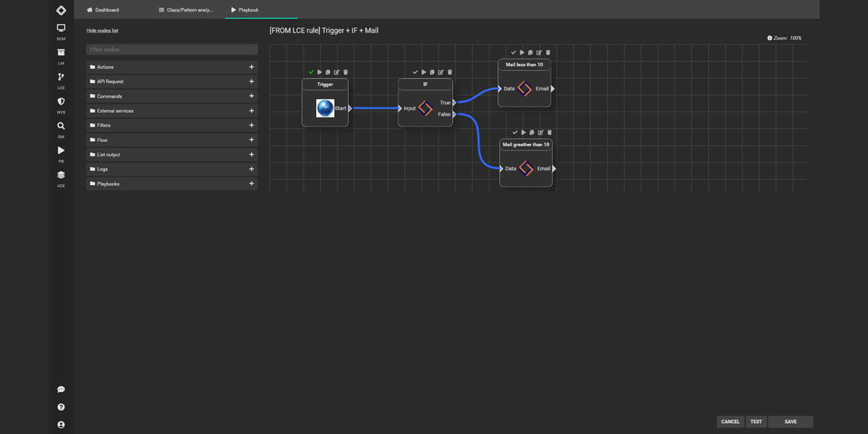
Task: Delete the IF node via trash icon
Action: [x=450, y=72]
